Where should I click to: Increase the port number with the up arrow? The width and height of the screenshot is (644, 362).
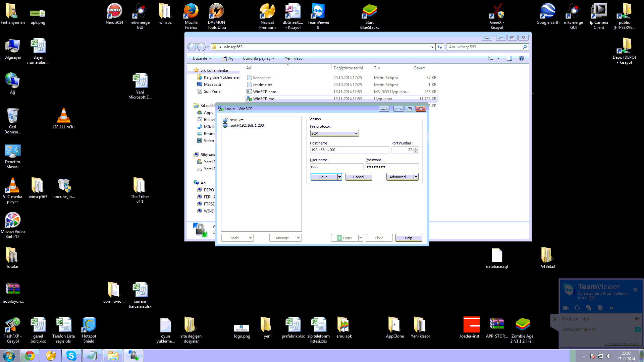point(416,148)
